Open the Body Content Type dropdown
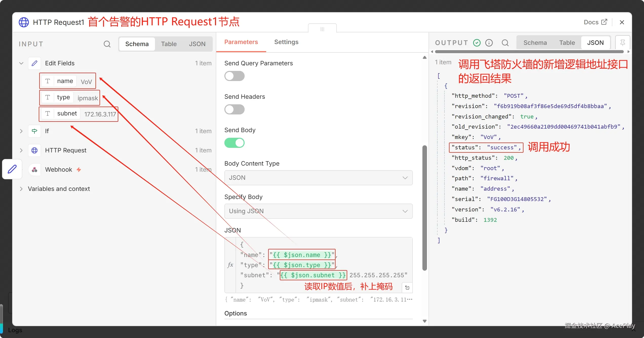Screen dimensions: 644x338 [318, 178]
